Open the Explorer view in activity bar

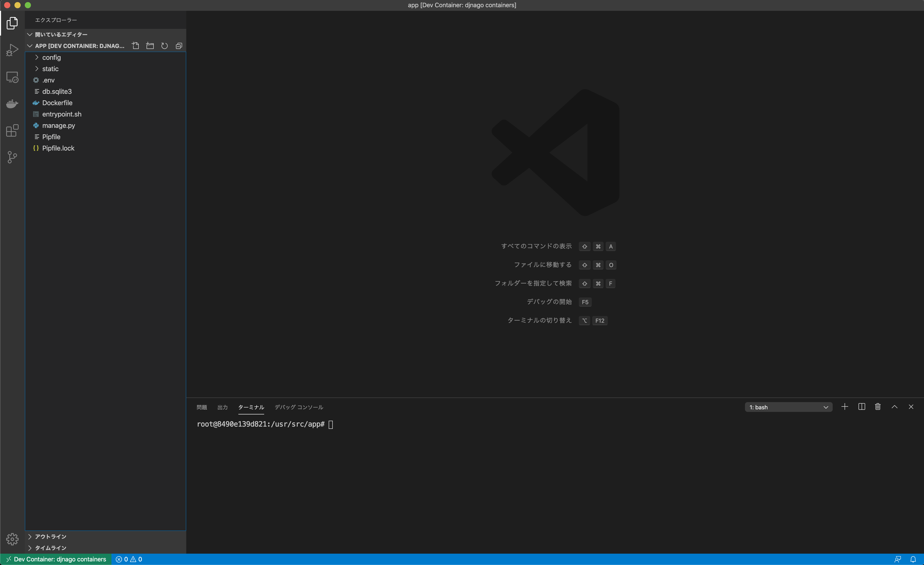click(12, 23)
